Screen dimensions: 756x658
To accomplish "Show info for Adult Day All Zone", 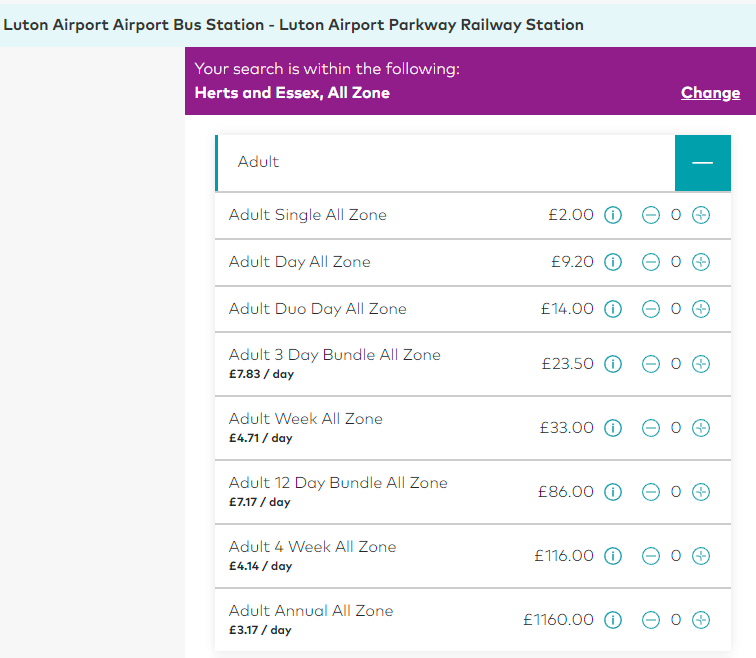I will 613,262.
